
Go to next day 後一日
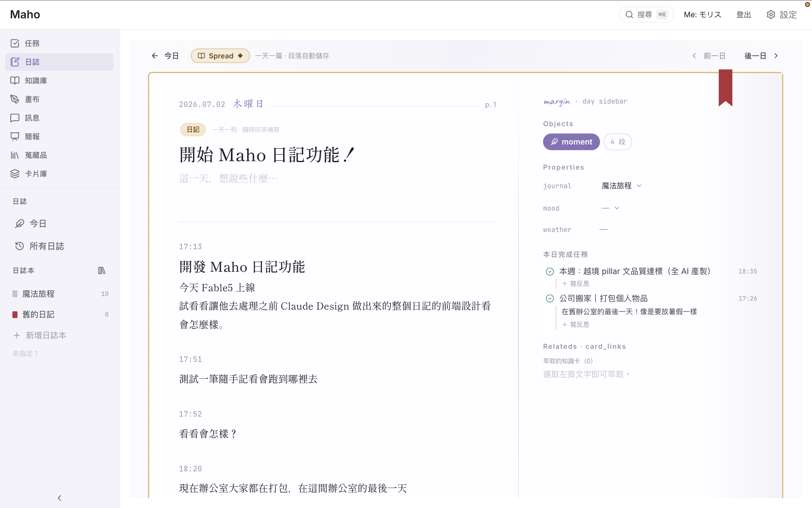(761, 56)
